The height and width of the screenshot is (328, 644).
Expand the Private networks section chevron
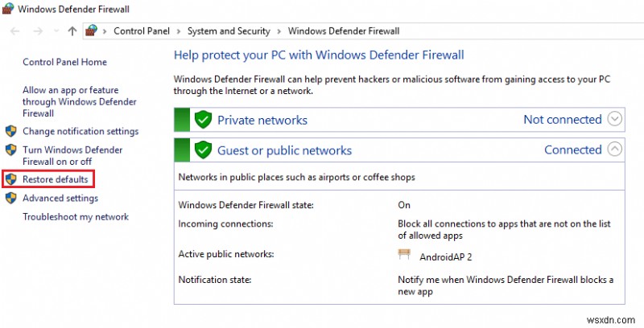[x=615, y=120]
